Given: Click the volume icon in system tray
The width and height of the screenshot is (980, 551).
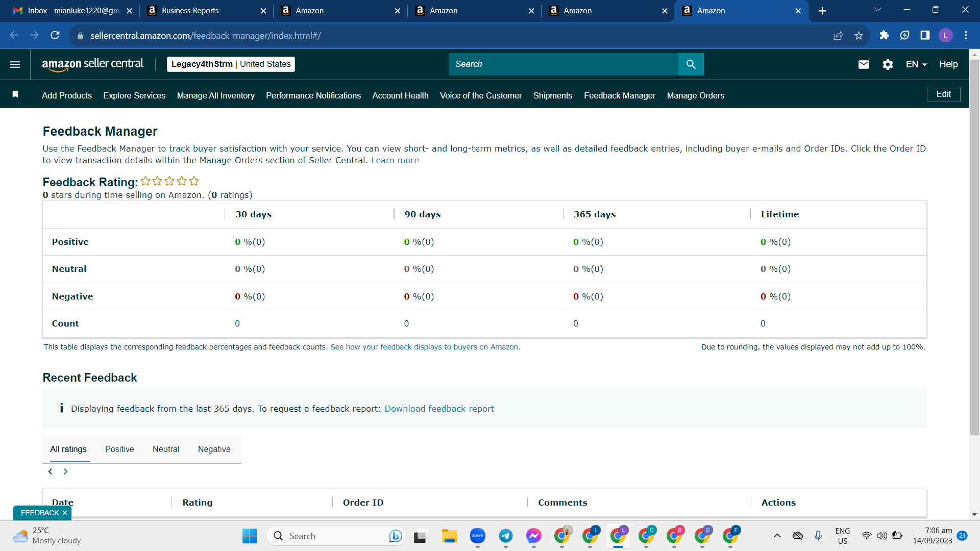Looking at the screenshot, I should tap(881, 536).
